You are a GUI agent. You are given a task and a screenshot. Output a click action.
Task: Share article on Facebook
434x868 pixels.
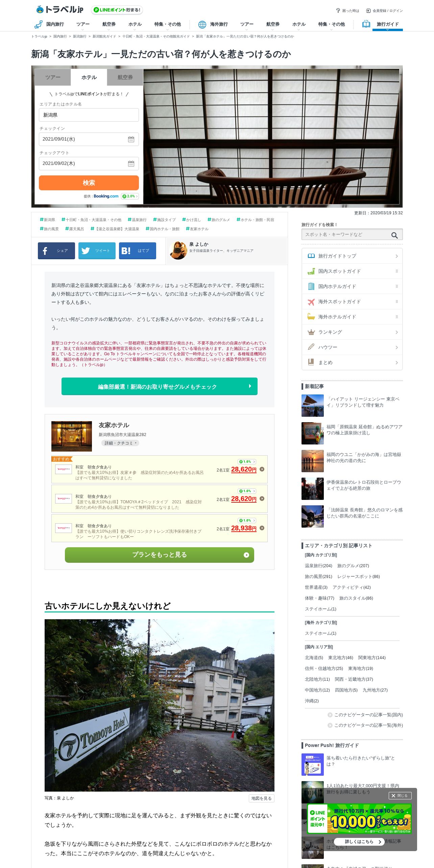coord(56,251)
